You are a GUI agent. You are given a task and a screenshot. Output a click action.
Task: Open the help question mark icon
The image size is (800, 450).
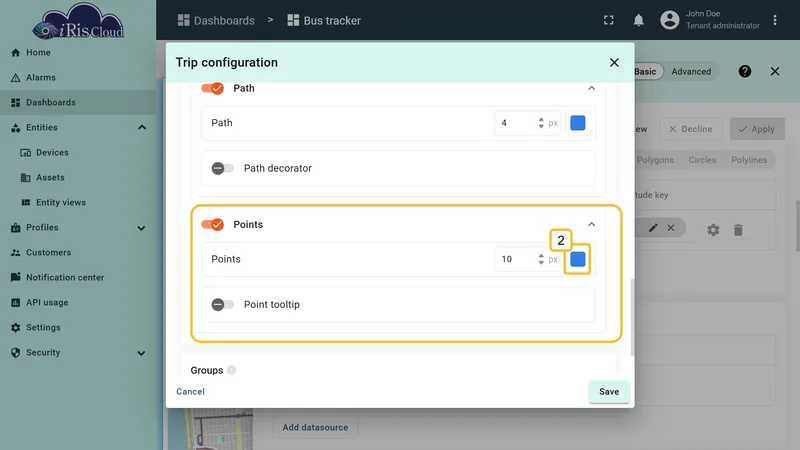click(x=745, y=71)
